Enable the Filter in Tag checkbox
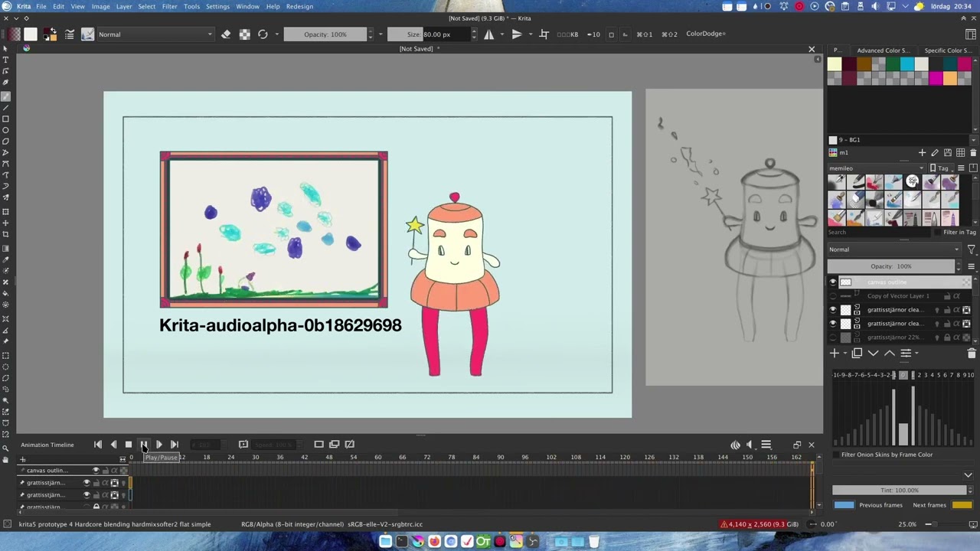This screenshot has width=980, height=551. click(938, 233)
